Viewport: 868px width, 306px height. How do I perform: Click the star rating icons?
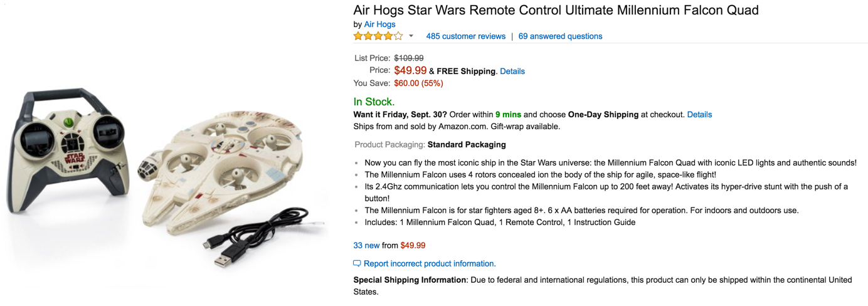click(x=378, y=36)
